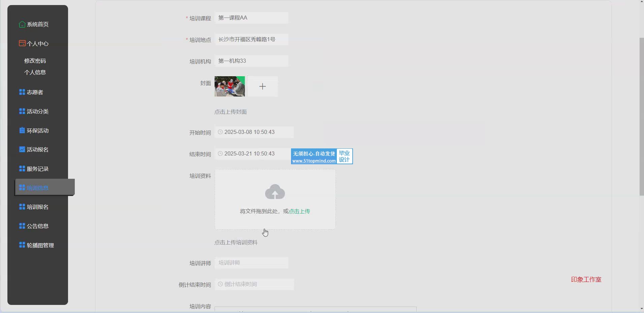Click the chart icon beside 活动报名
The width and height of the screenshot is (644, 313).
coord(22,149)
